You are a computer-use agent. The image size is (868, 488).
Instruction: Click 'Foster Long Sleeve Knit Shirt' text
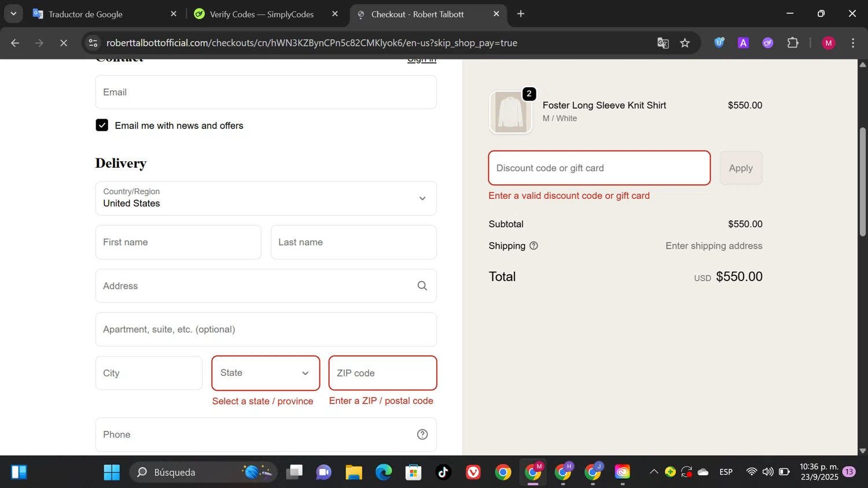pyautogui.click(x=604, y=105)
